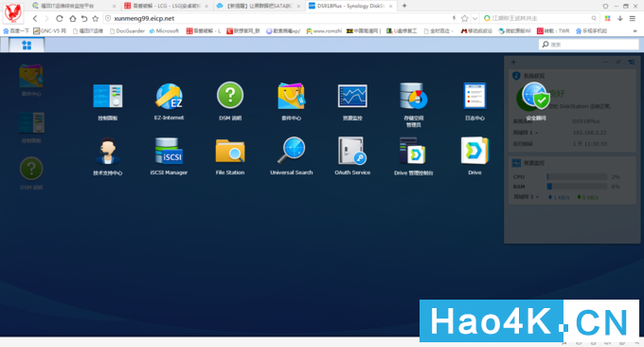The height and width of the screenshot is (347, 644).
Task: Expand 局域网 1 dropdown in system status widget
Action: [x=526, y=133]
